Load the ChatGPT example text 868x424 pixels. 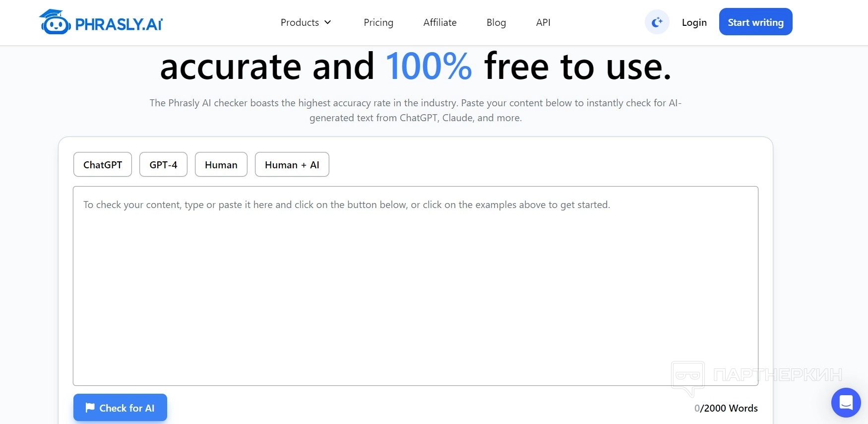[103, 164]
